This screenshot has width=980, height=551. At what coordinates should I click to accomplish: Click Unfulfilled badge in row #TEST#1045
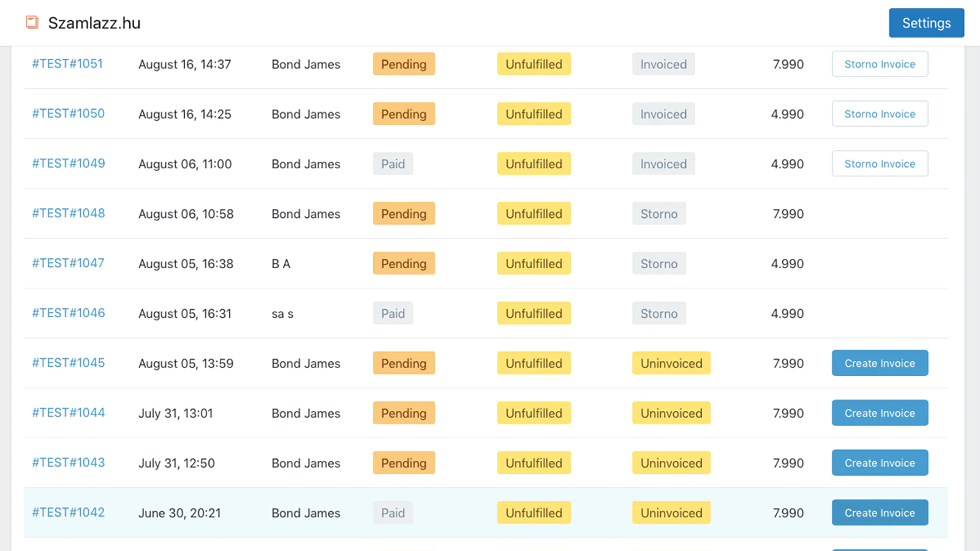(533, 363)
